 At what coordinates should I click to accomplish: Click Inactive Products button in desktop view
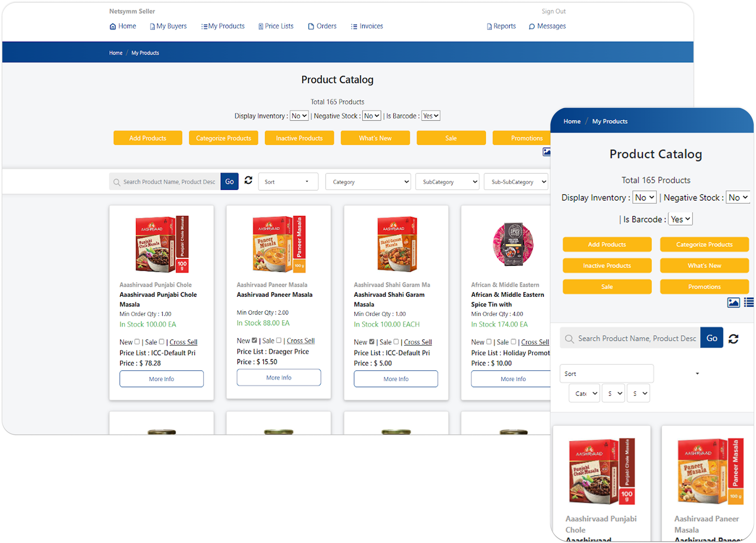[x=299, y=138]
